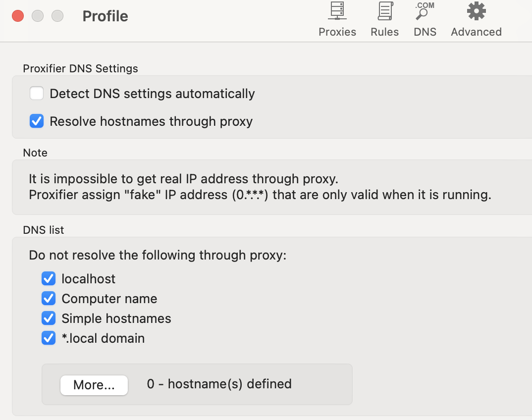Click the Profile window title
The height and width of the screenshot is (420, 532).
pyautogui.click(x=105, y=16)
